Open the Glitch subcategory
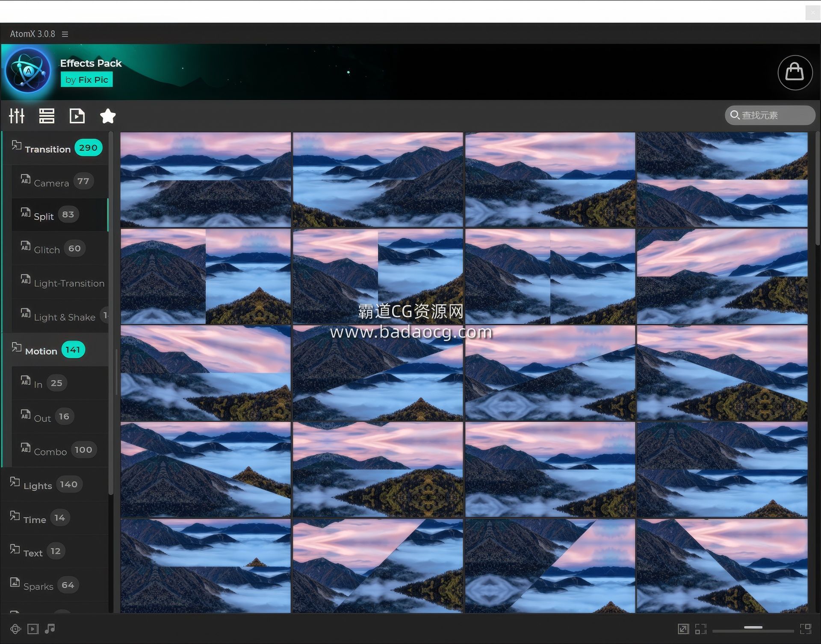The width and height of the screenshot is (821, 644). click(60, 249)
